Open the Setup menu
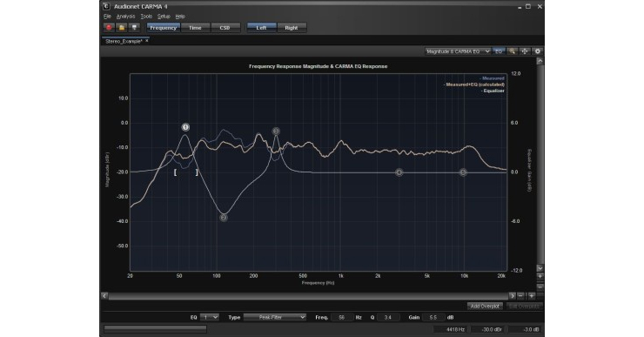 (x=164, y=17)
